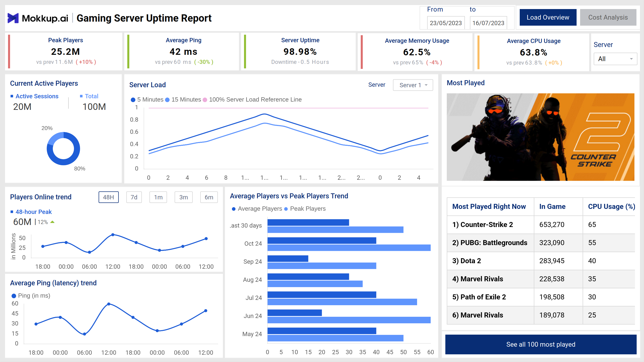Click the Average Memory Usage 62.5% value
Image resolution: width=644 pixels, height=362 pixels.
(417, 52)
